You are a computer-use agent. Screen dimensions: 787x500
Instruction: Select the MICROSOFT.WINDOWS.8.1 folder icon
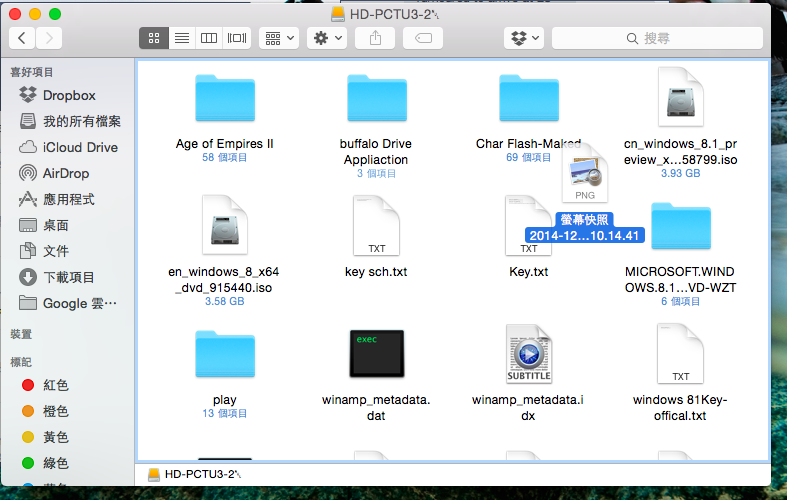tap(681, 226)
